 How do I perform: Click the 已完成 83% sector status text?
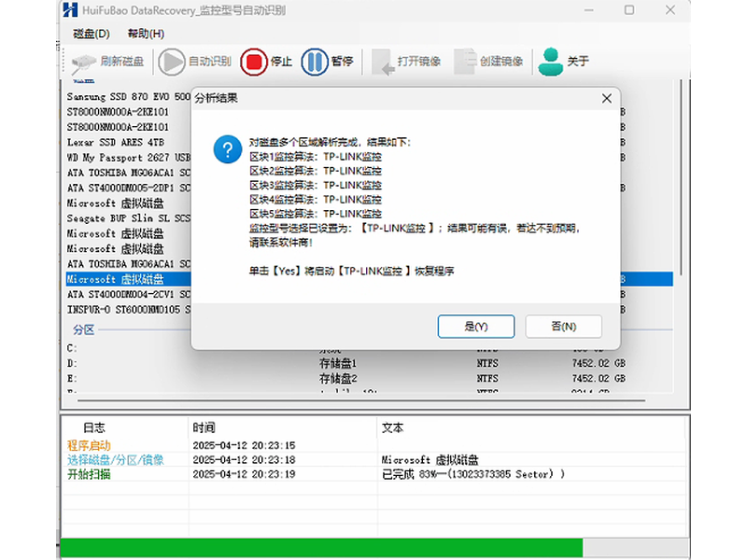[x=473, y=474]
